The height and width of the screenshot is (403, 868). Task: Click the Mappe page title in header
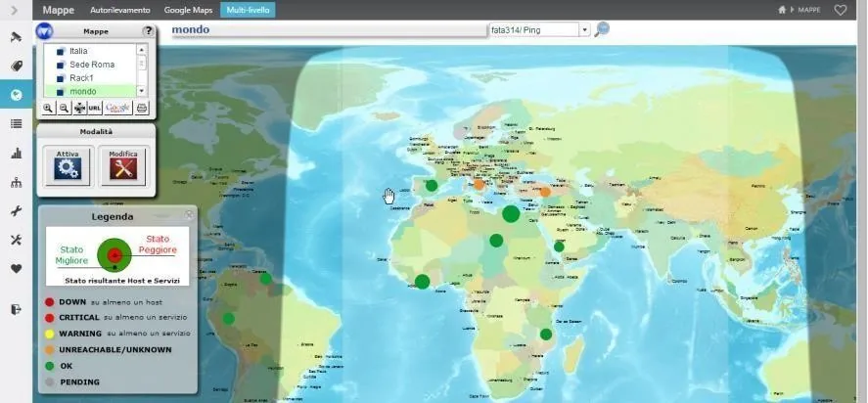(58, 10)
